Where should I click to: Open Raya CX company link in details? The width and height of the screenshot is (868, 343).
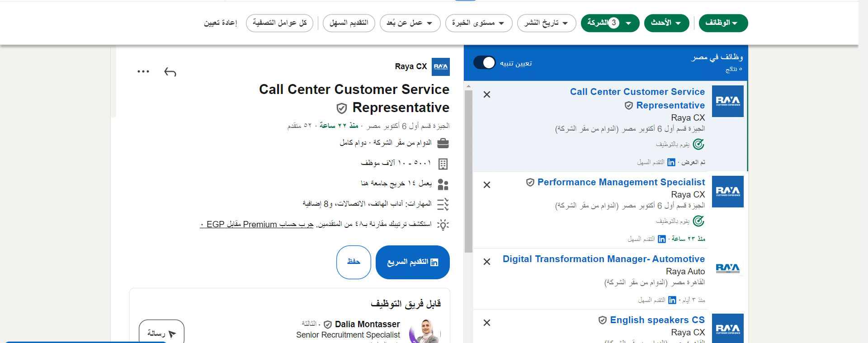[410, 66]
